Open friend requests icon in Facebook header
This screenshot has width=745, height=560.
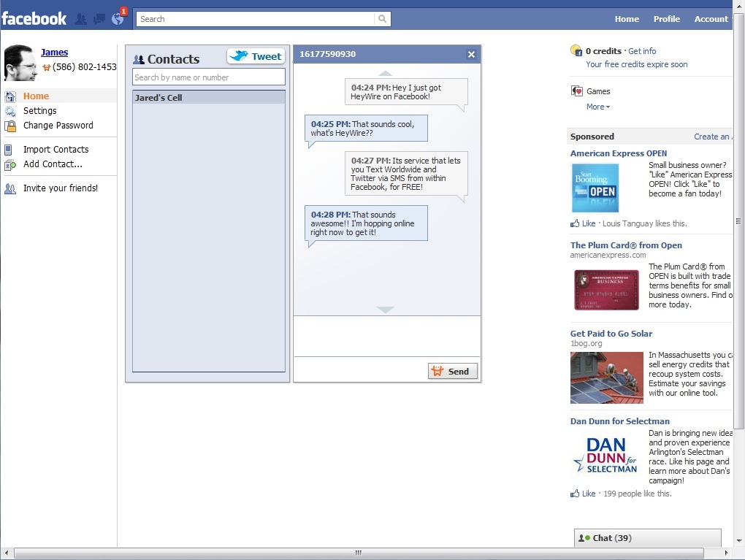(x=81, y=19)
